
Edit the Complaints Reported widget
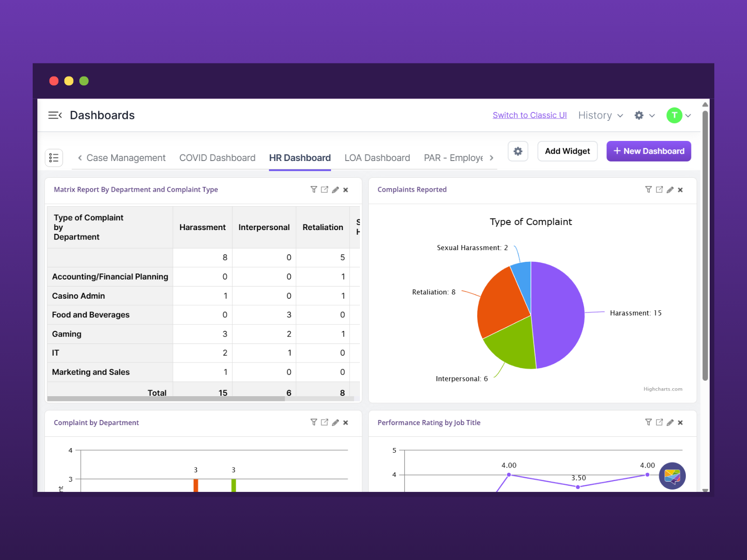tap(670, 189)
